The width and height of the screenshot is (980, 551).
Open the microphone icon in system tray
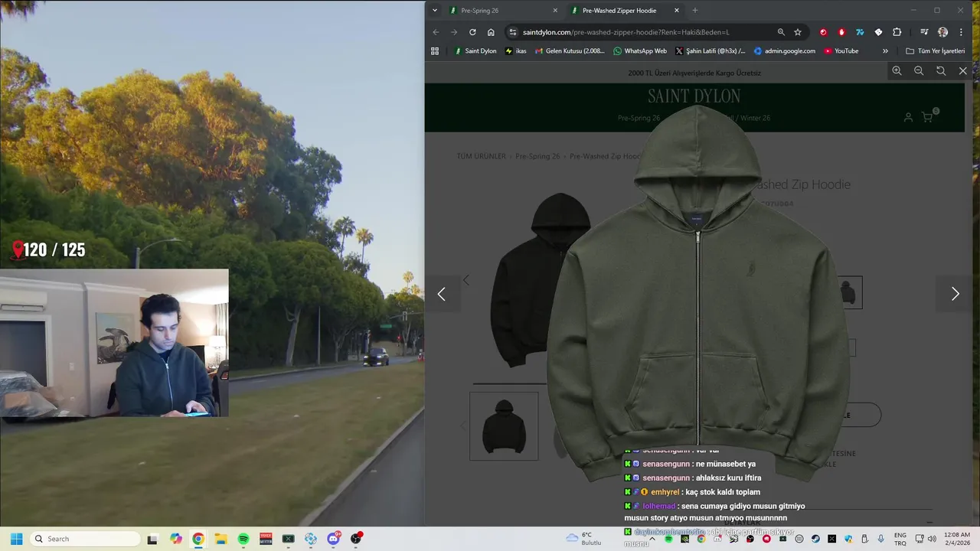click(881, 539)
